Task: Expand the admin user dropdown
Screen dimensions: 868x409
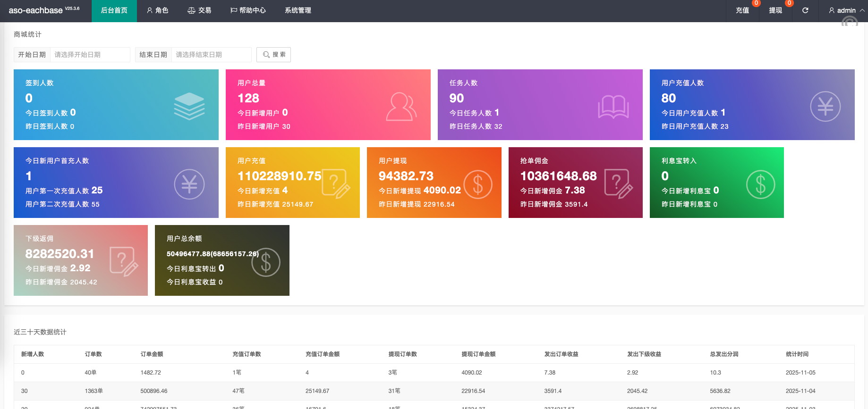Action: 846,10
